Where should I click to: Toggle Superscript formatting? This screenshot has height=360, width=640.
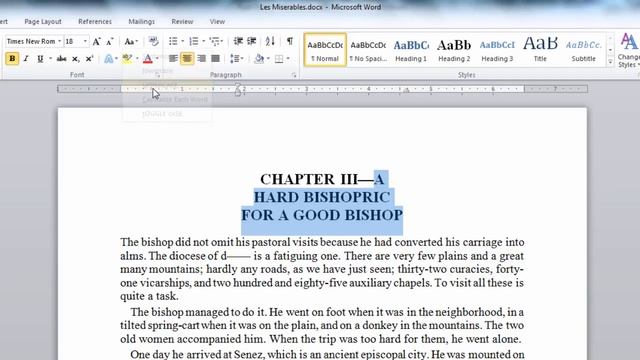(x=89, y=59)
